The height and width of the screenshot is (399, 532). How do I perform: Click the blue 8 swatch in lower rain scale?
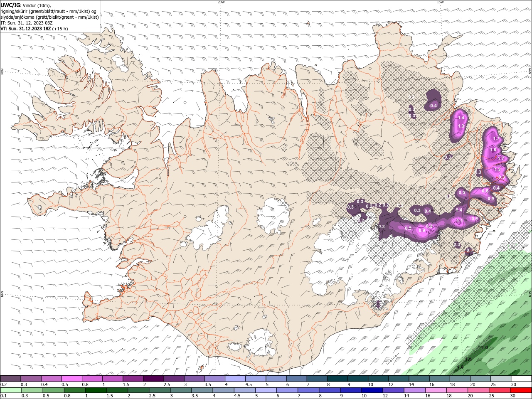coord(329,390)
